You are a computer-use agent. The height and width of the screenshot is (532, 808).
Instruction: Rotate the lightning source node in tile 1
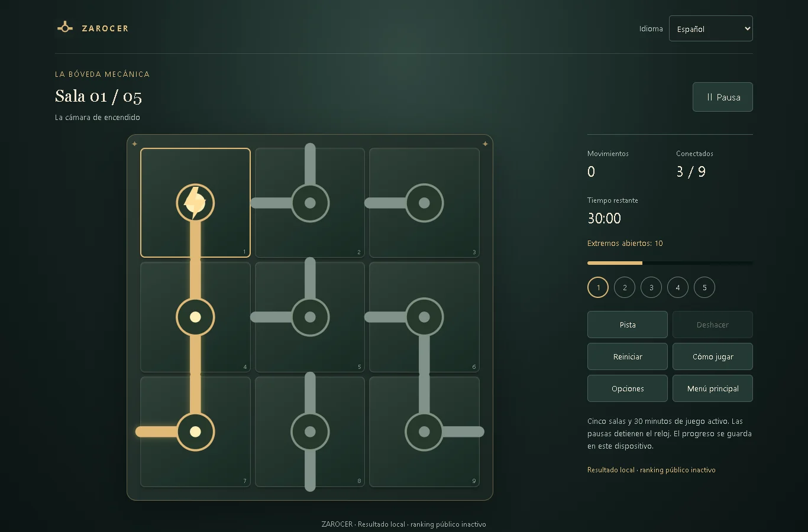point(195,203)
